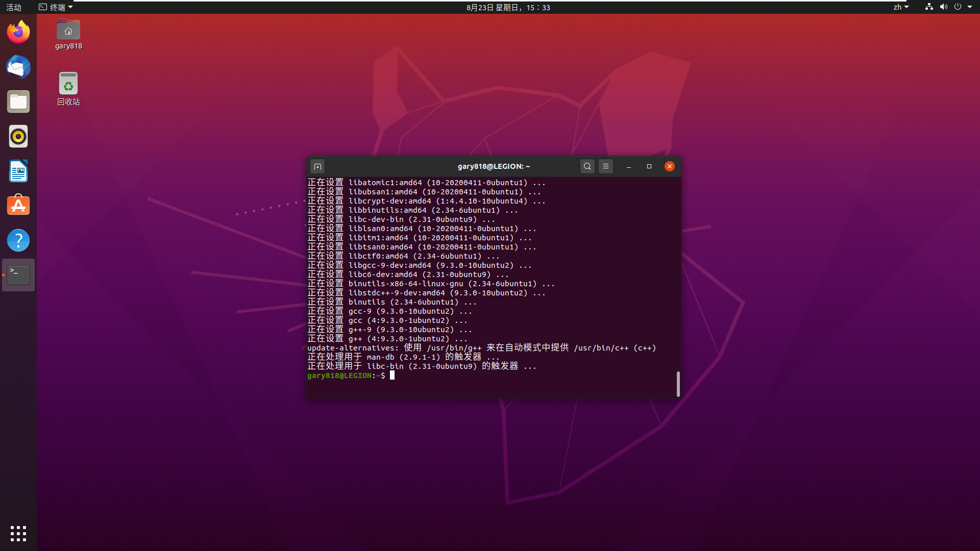The height and width of the screenshot is (551, 980).
Task: Click the libc-bin 的触发器 line
Action: coord(422,366)
